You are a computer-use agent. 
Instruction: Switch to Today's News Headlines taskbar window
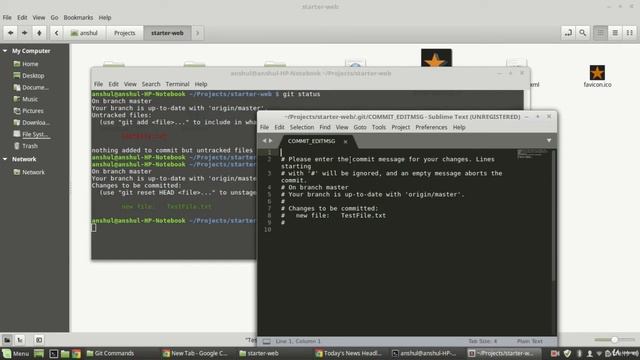tap(349, 353)
